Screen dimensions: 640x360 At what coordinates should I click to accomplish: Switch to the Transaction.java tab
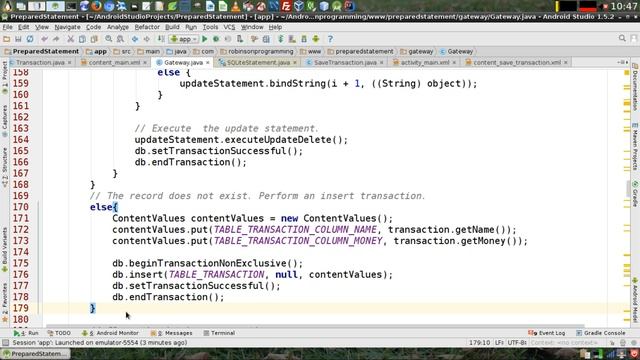[40, 62]
